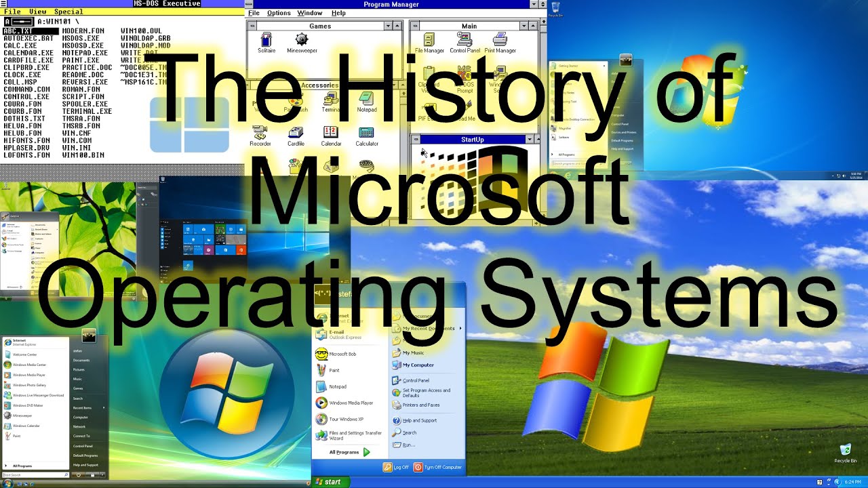Launch Notepad from the Accessories group

coord(367,102)
